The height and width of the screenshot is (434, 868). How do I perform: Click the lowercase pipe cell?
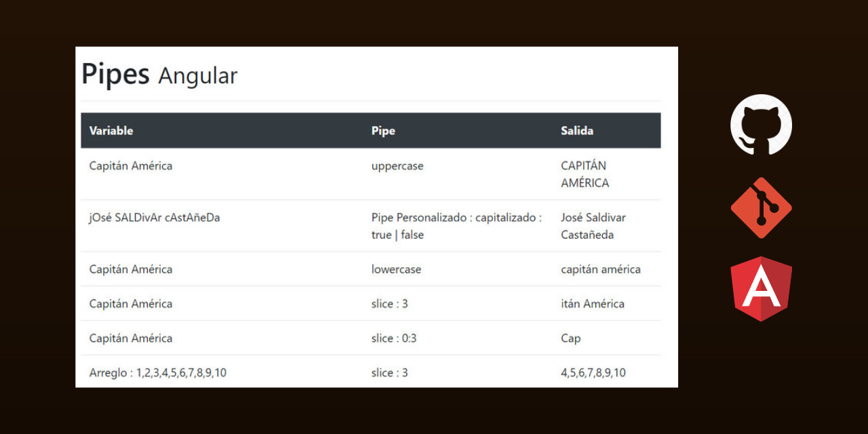tap(396, 269)
